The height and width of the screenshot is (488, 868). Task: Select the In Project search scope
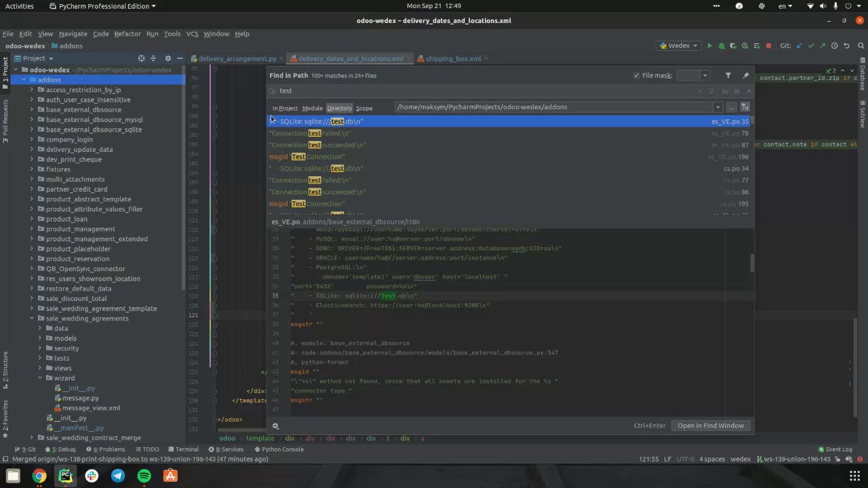click(x=285, y=108)
